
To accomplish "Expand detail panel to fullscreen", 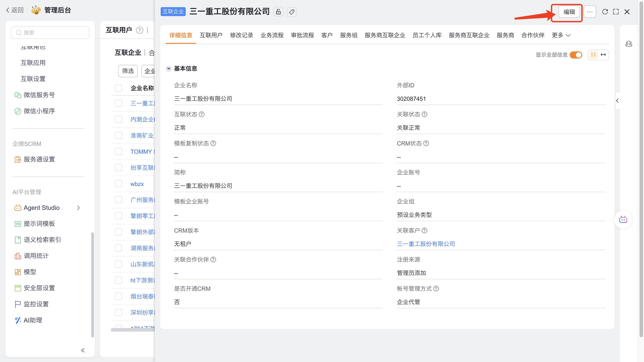I will pyautogui.click(x=616, y=12).
